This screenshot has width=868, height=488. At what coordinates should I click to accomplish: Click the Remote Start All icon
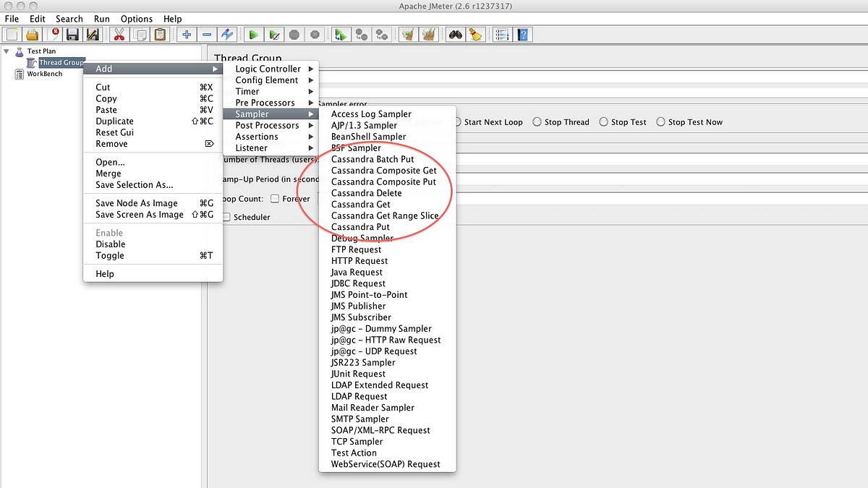(341, 34)
